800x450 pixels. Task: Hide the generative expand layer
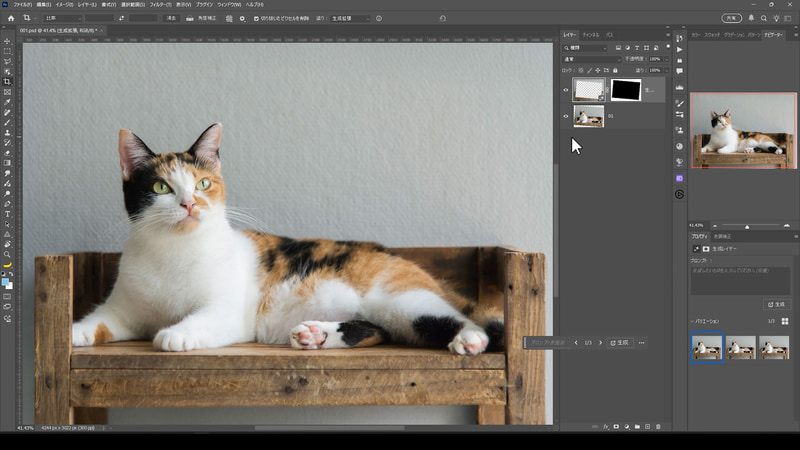[x=565, y=90]
